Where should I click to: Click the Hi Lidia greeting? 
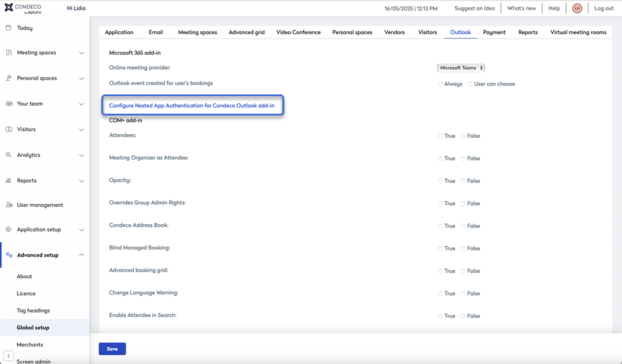click(76, 8)
